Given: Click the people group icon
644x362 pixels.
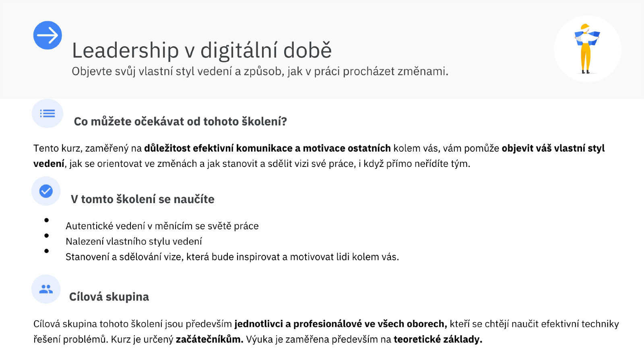Looking at the screenshot, I should click(46, 289).
